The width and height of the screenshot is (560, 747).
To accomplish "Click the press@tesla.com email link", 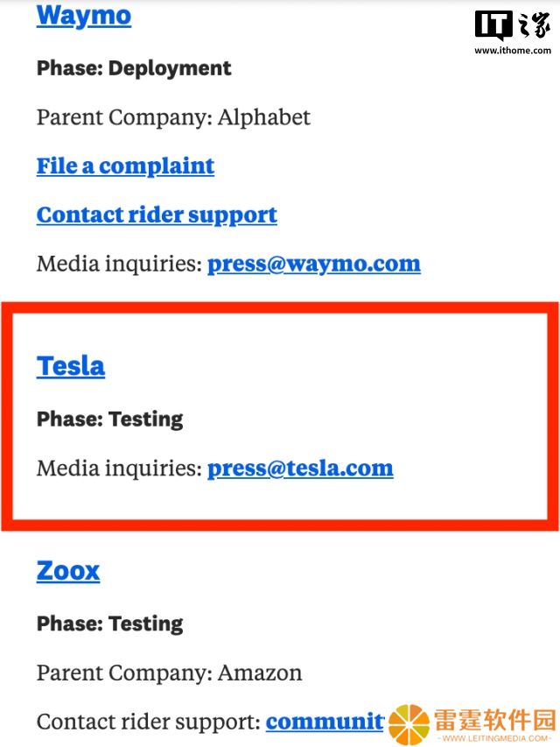I will pos(300,469).
